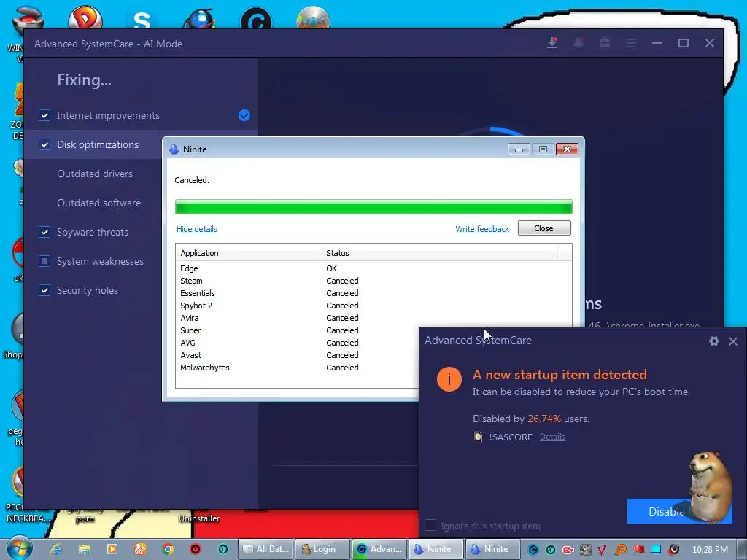
Task: Launch Internet Explorer from the taskbar
Action: 57,549
